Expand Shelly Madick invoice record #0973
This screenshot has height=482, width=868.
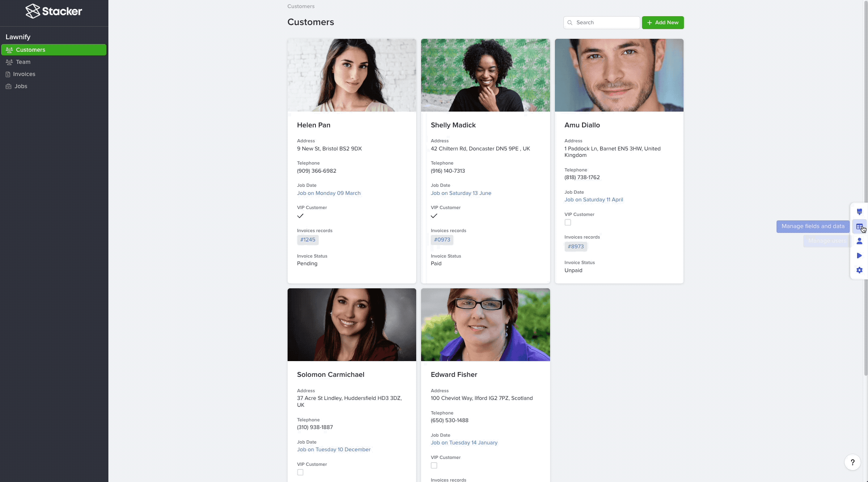point(442,240)
